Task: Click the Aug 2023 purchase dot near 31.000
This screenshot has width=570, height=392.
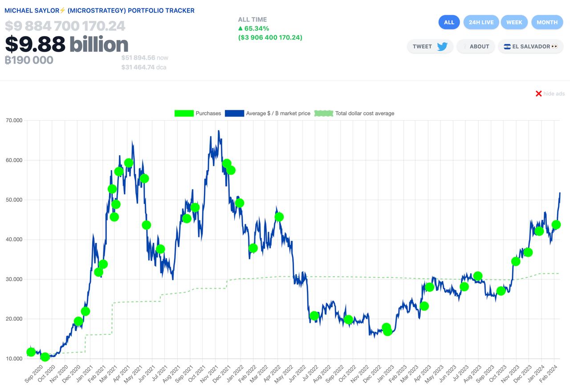Action: (478, 276)
